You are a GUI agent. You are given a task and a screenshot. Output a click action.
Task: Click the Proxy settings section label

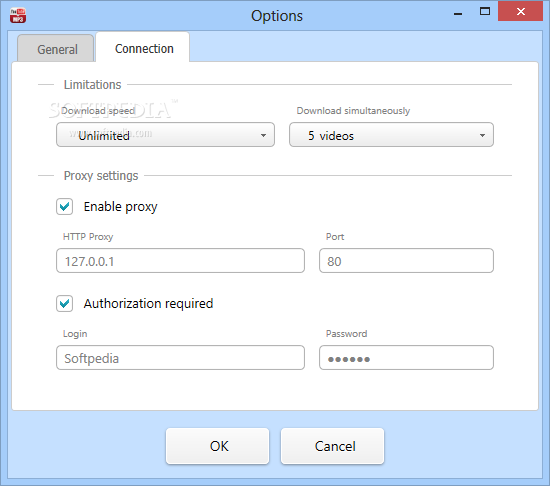[x=101, y=176]
